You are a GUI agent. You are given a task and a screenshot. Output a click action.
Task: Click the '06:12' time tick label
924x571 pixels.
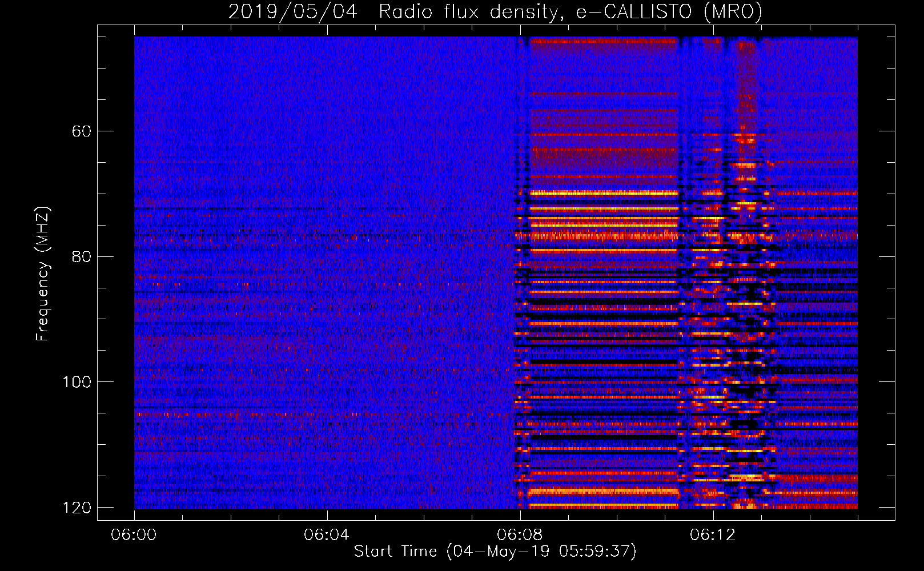713,535
